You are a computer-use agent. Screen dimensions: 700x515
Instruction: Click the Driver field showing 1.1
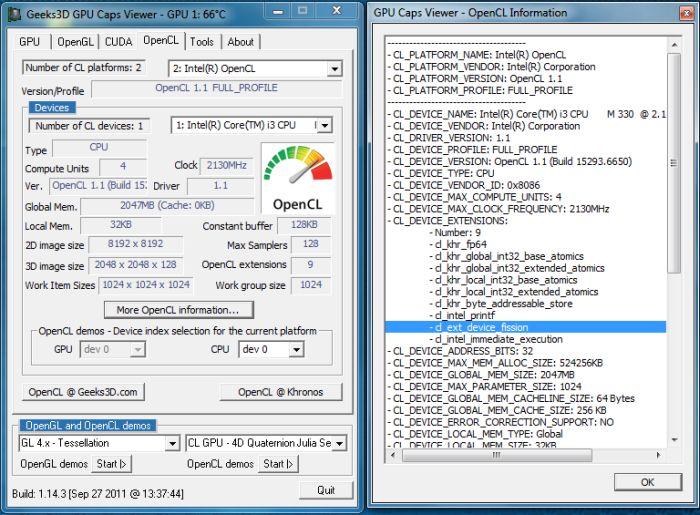[x=221, y=186]
